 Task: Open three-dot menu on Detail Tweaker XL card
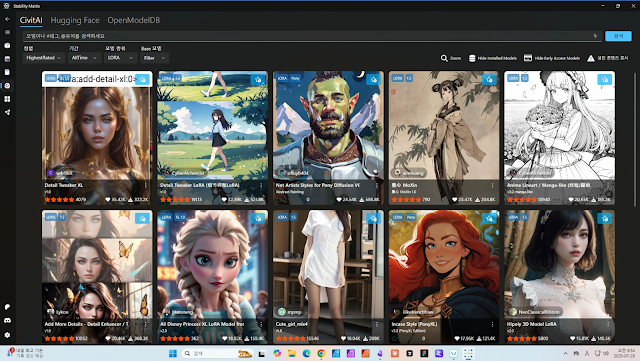pyautogui.click(x=146, y=185)
